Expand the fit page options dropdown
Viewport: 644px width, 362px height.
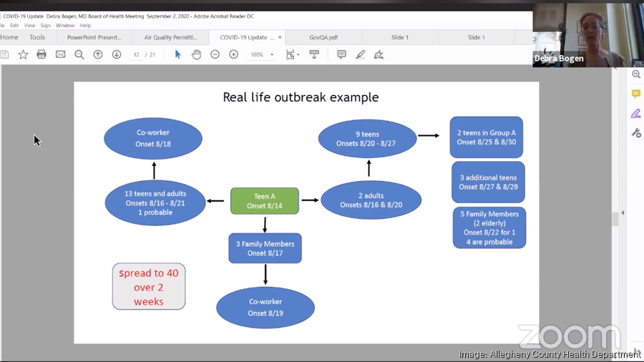click(x=298, y=55)
